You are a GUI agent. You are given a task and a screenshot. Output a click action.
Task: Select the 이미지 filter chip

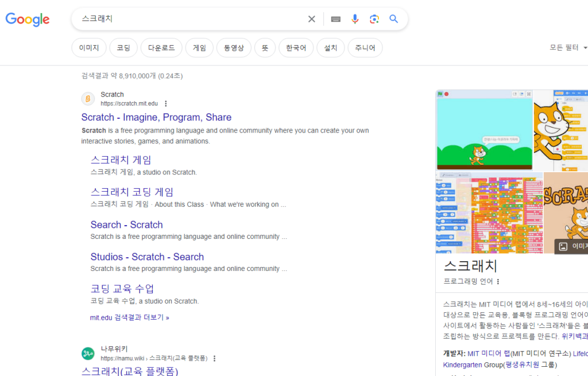click(x=89, y=48)
